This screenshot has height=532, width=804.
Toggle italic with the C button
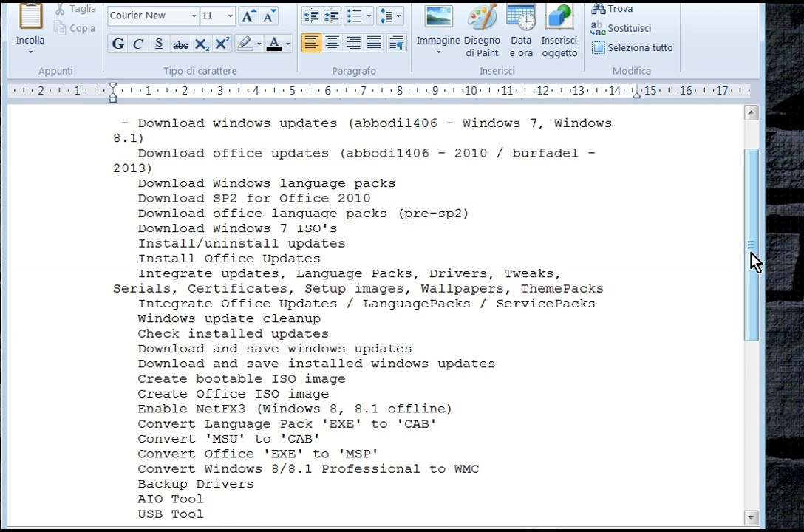138,44
